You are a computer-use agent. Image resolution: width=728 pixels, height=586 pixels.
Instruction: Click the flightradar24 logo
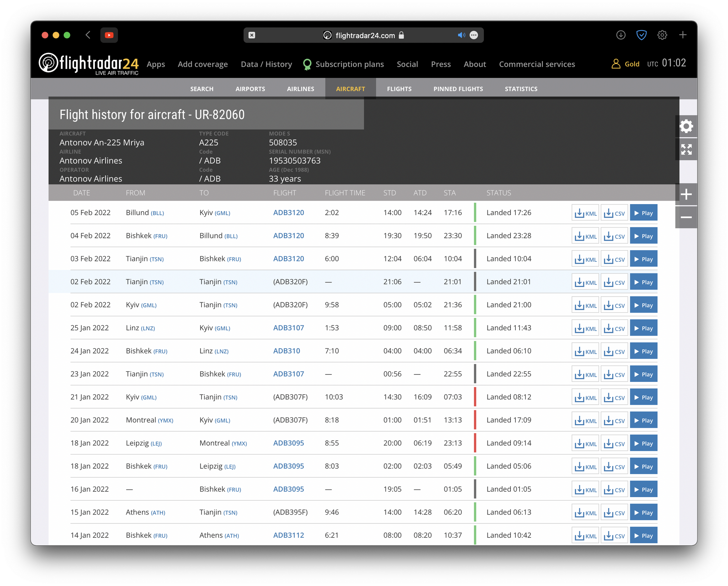coord(89,64)
